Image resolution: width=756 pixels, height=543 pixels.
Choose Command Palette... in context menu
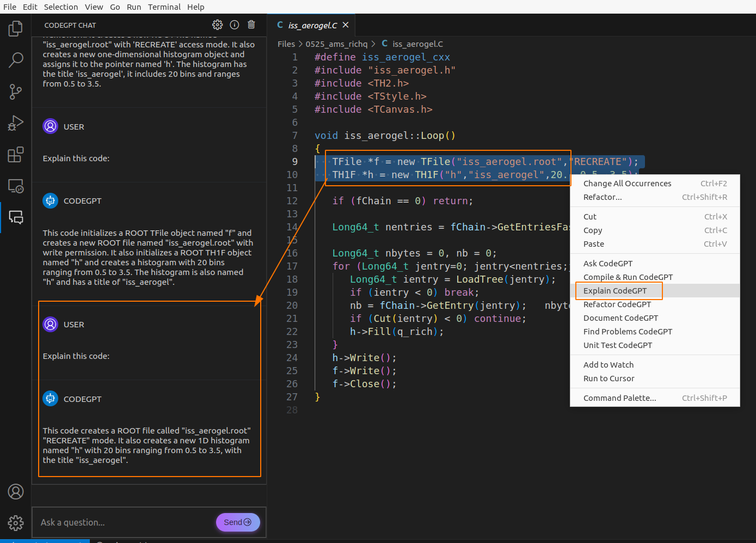[x=655, y=398]
